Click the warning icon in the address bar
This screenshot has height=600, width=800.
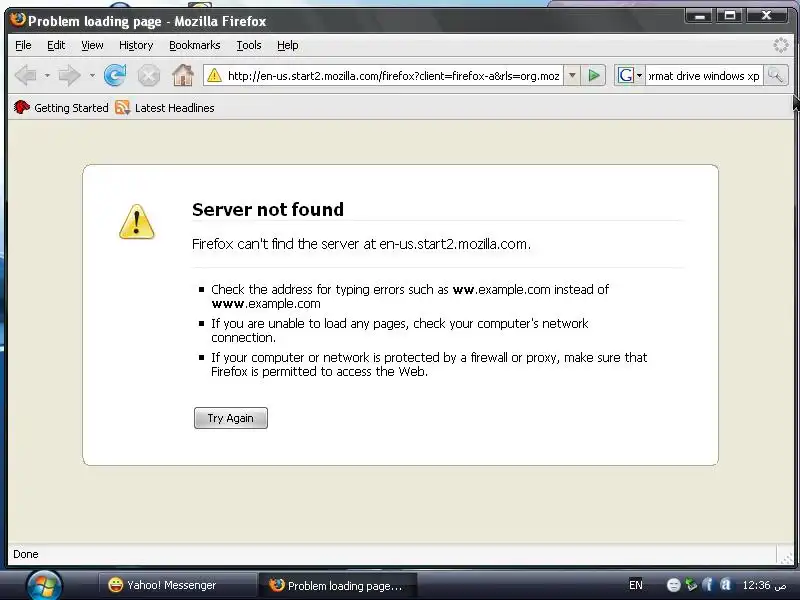coord(214,76)
